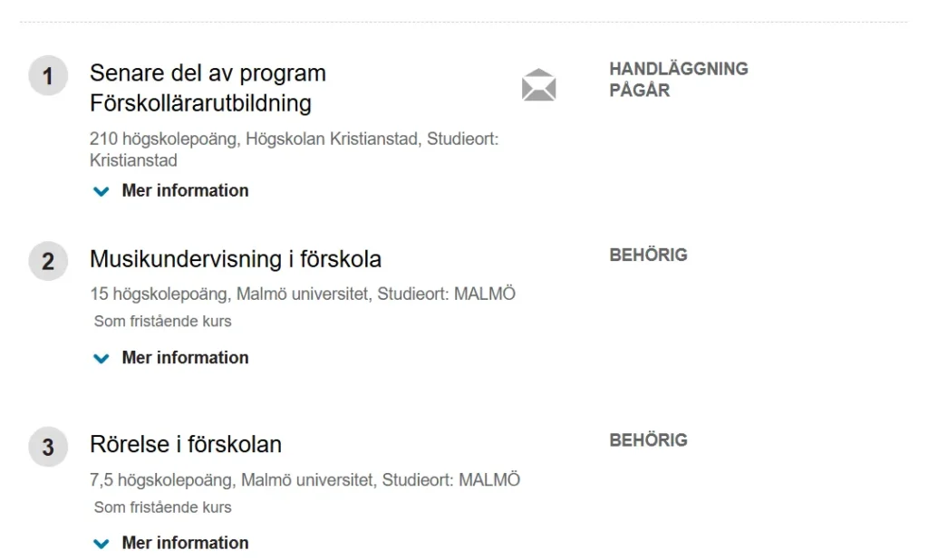Click the envelope message icon for Förskollärarutbildning
Image resolution: width=928 pixels, height=560 pixels.
click(x=538, y=85)
